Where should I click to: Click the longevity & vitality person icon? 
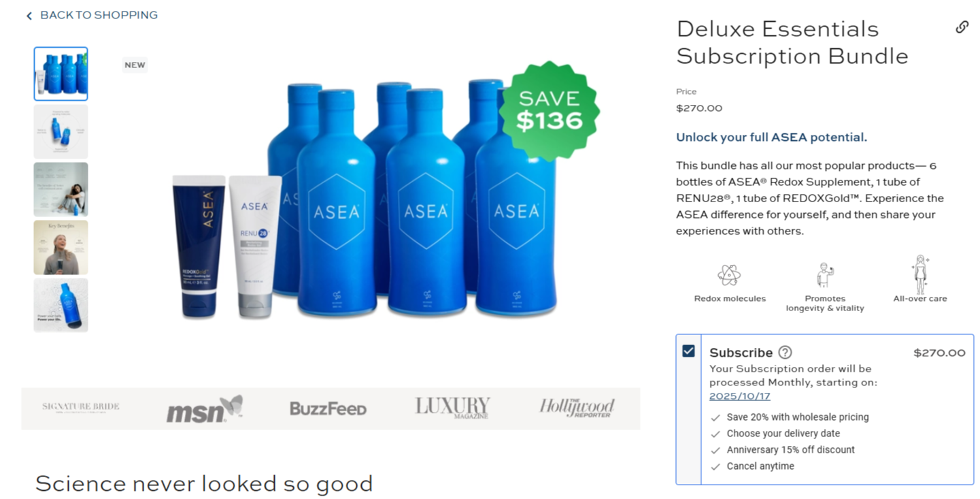point(824,275)
